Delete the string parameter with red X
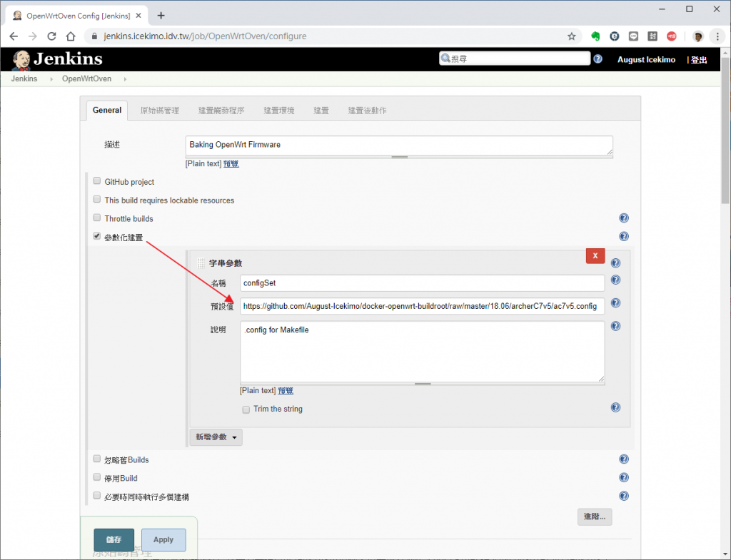This screenshot has width=731, height=560. click(x=595, y=256)
